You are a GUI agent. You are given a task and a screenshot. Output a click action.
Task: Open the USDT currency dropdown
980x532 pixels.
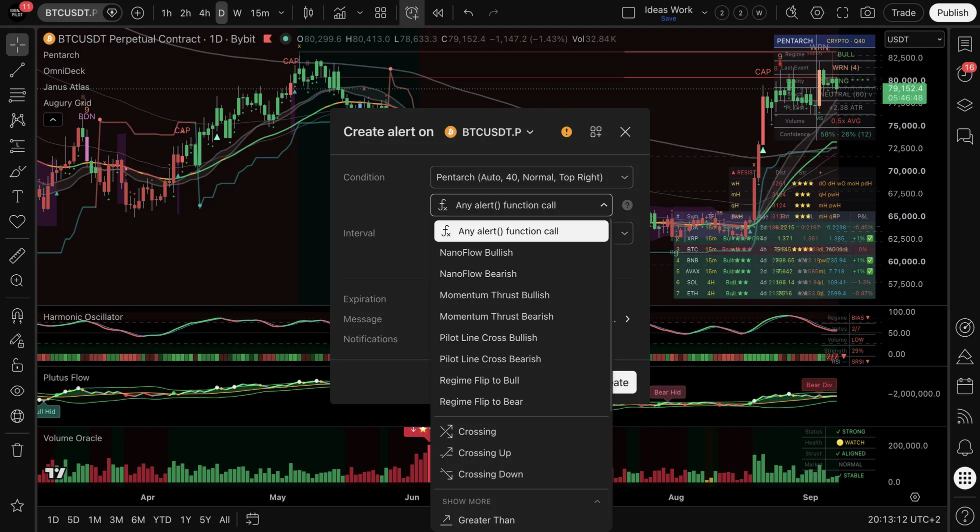click(x=914, y=39)
